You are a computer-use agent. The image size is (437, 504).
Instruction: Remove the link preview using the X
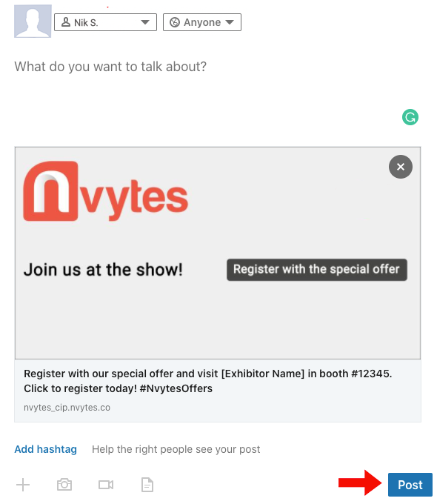click(401, 167)
